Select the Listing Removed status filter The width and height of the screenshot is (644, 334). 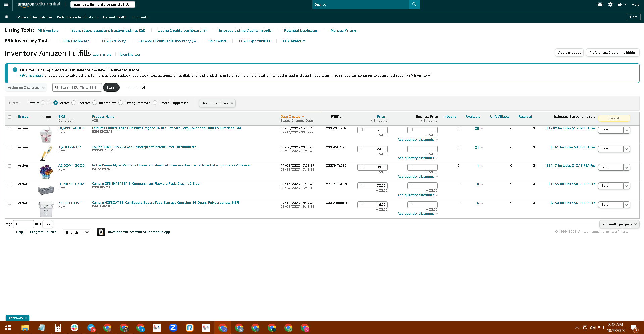[x=121, y=103]
